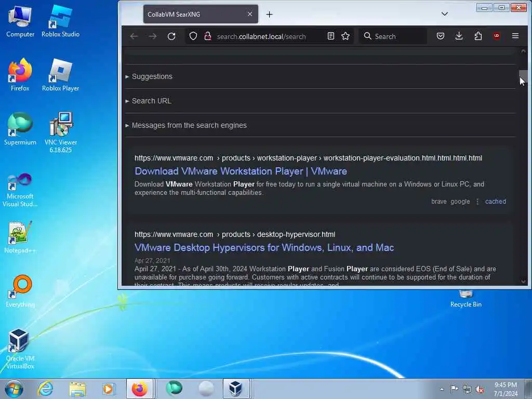This screenshot has width=532, height=399.
Task: Open the network tray icon
Action: [467, 389]
